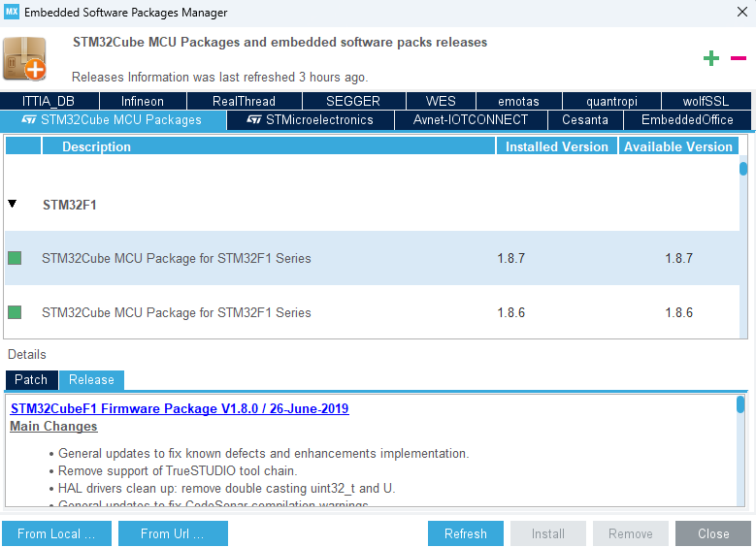Viewport: 756px width, 547px height.
Task: Click the Installed Version column header
Action: [557, 146]
